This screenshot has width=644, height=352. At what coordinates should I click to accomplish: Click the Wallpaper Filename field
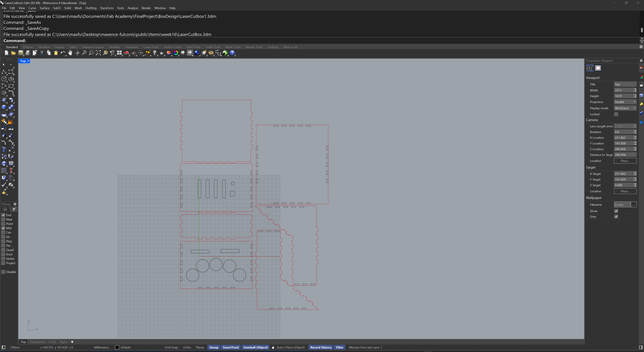click(622, 205)
